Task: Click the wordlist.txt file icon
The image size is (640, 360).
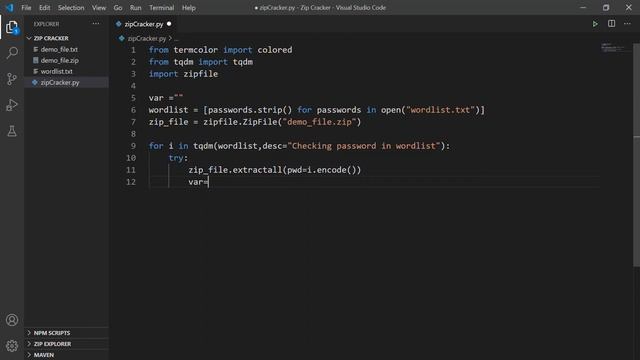Action: coord(36,71)
